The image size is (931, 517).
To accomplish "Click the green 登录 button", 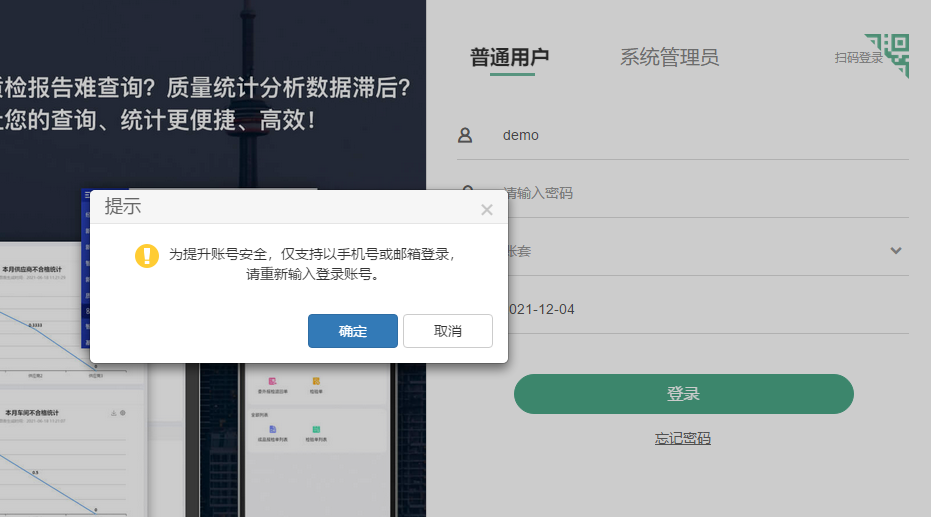I will (x=683, y=394).
